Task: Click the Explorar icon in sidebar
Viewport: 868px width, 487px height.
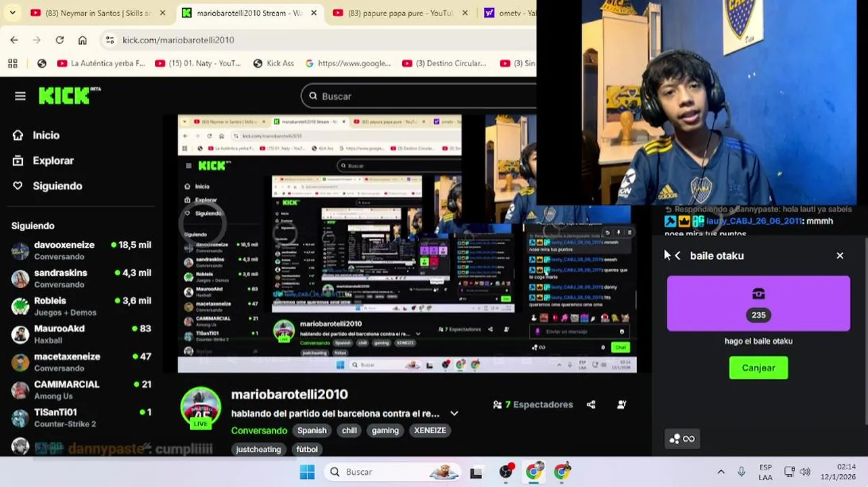Action: tap(18, 160)
